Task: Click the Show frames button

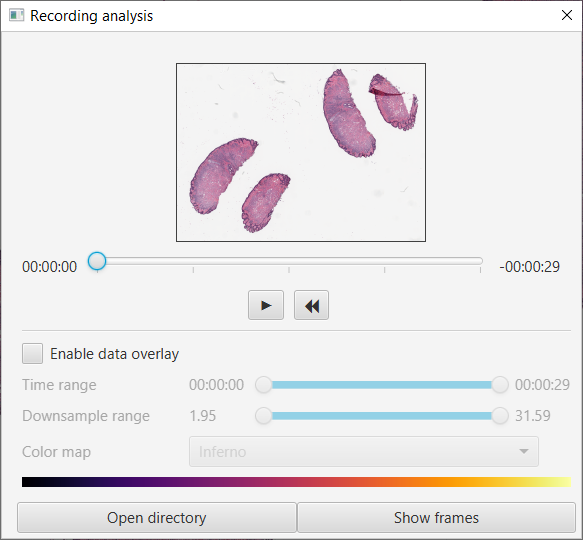Action: (437, 518)
